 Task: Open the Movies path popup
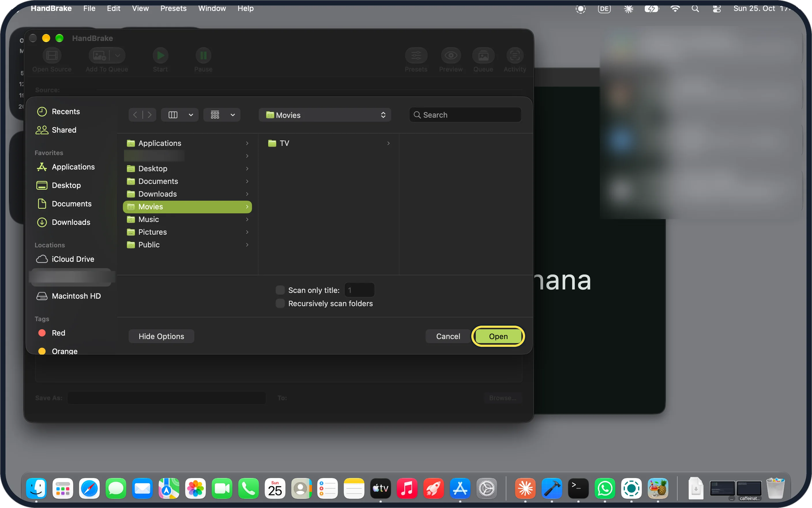325,115
